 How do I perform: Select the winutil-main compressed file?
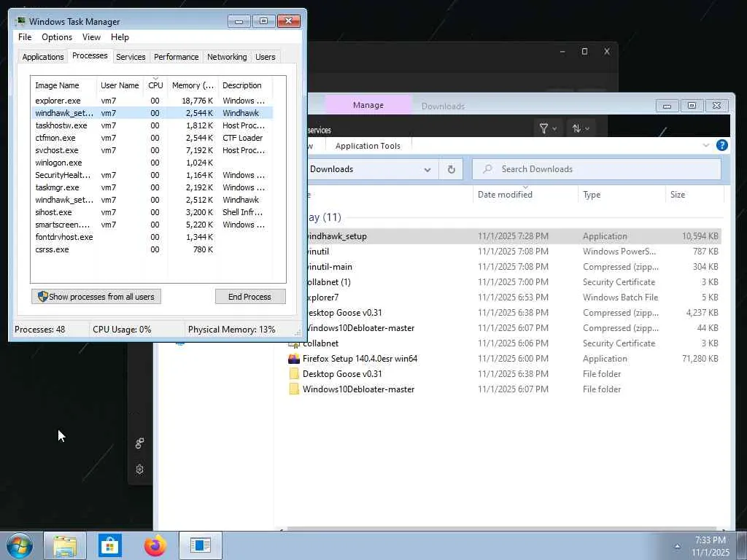[x=514, y=267]
